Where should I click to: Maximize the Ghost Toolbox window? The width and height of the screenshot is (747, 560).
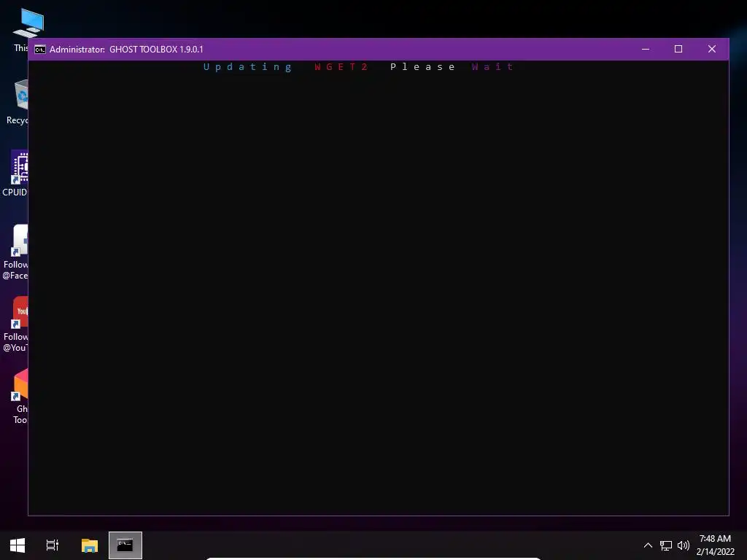tap(678, 49)
